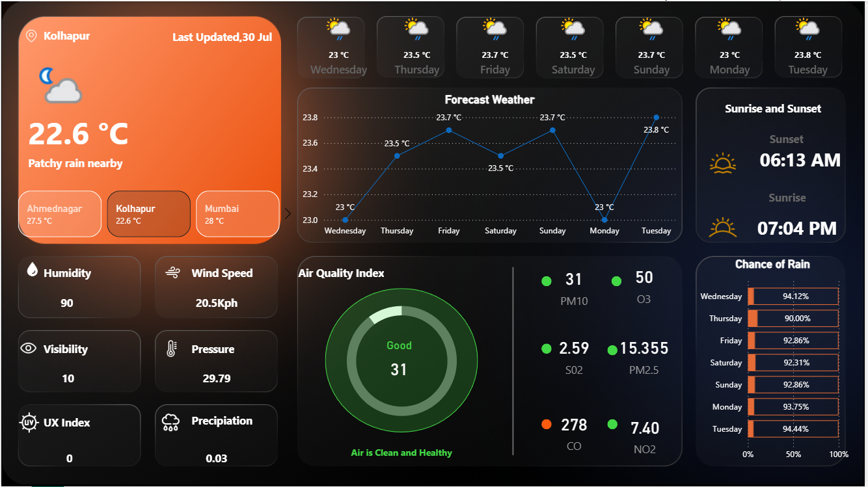Toggle the green PM10 indicator dot
868x487 pixels.
click(546, 281)
